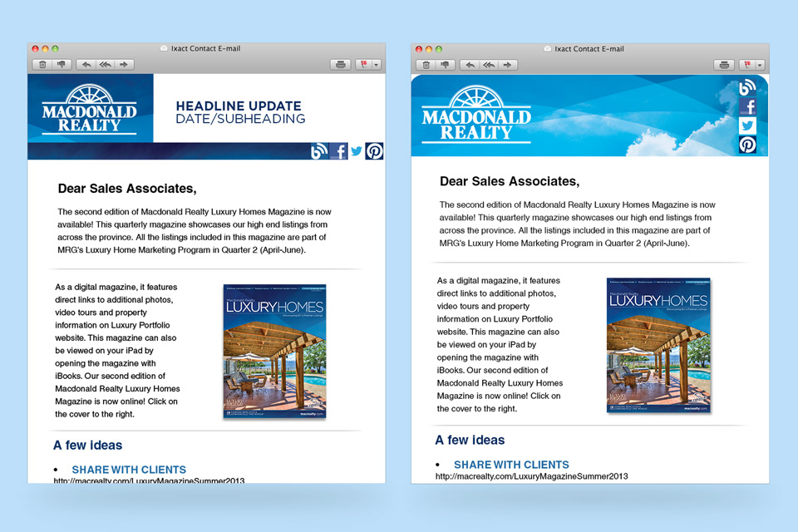This screenshot has height=532, width=798.
Task: Open the Twitter icon in left email header
Action: (x=357, y=151)
